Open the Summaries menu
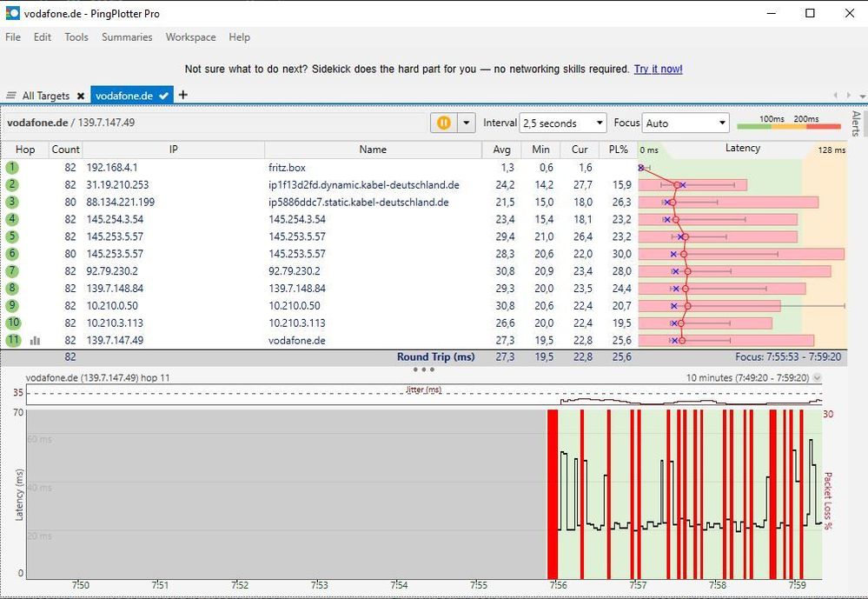The width and height of the screenshot is (868, 599). 127,37
